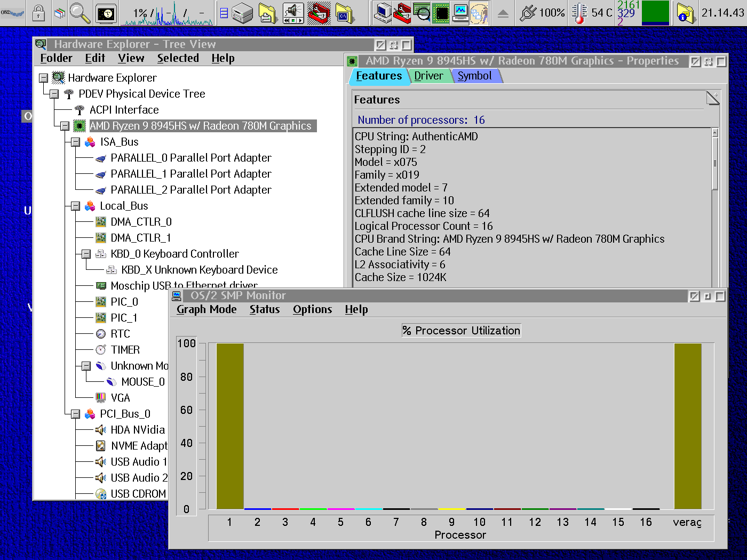Collapse the KBD_0 Keyboard Controller node
This screenshot has width=747, height=560.
[x=86, y=254]
